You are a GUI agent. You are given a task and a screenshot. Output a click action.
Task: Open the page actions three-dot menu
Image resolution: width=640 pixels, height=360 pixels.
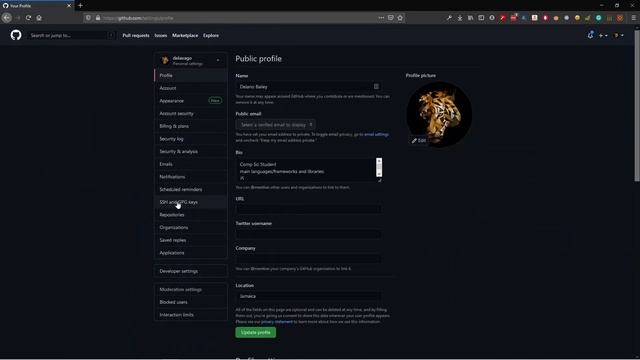(x=381, y=18)
